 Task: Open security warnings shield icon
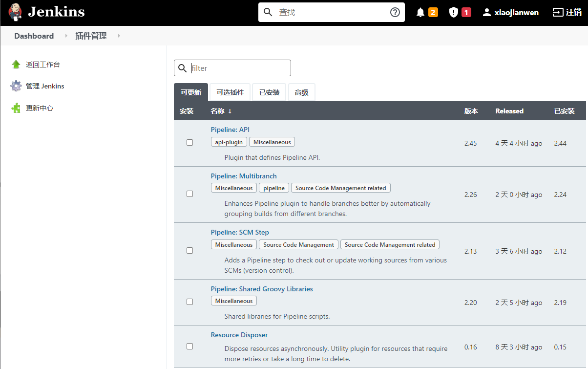tap(454, 13)
